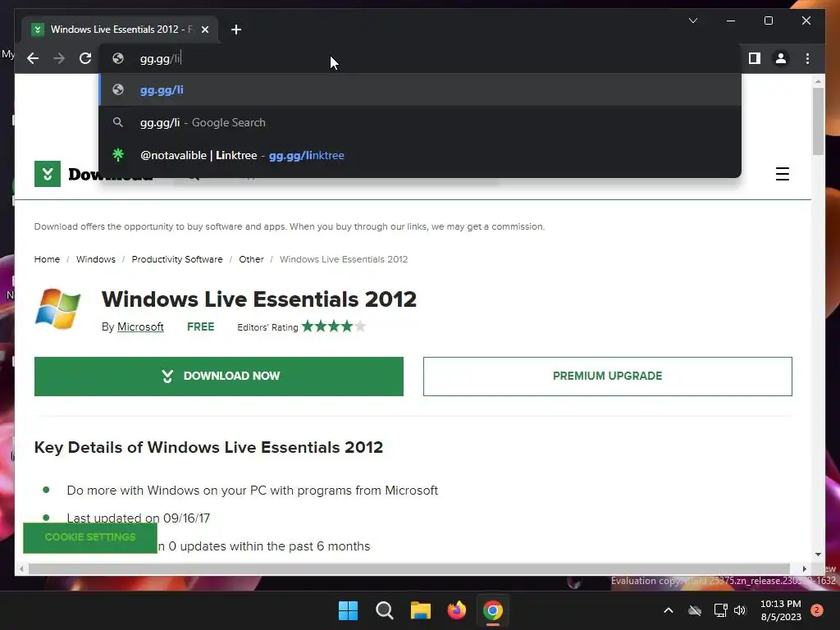Screen dimensions: 840x630
Task: Go back with the browser back arrow
Action: pos(33,58)
